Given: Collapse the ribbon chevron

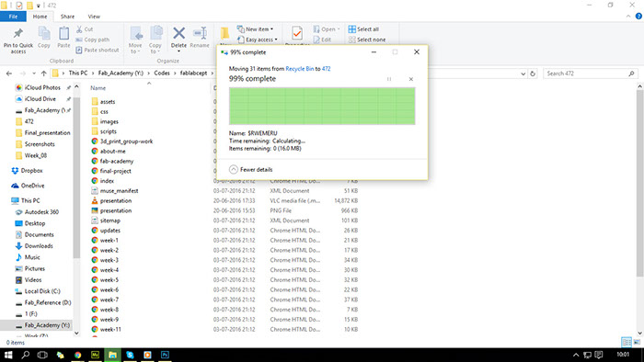Looking at the screenshot, I should 628,17.
